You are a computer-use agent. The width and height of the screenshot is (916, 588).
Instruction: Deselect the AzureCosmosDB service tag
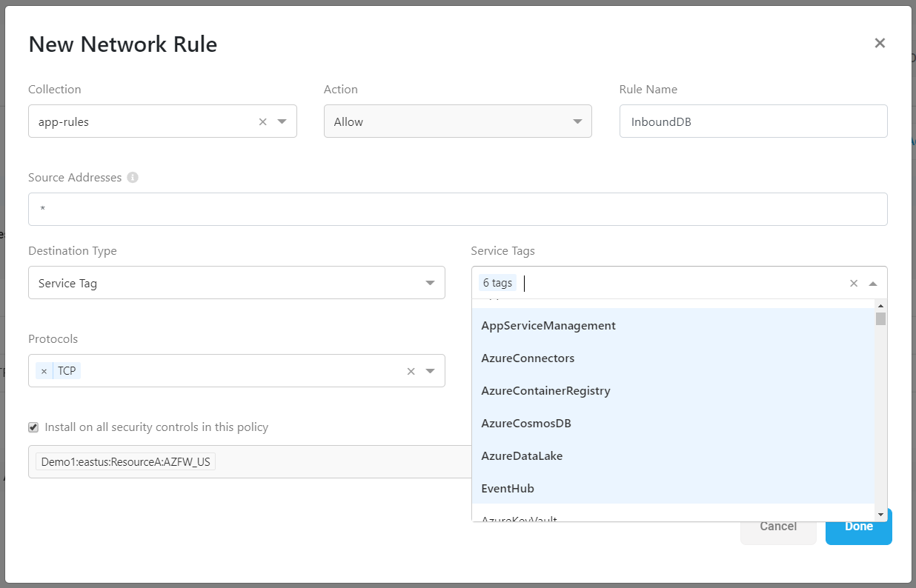pyautogui.click(x=526, y=424)
